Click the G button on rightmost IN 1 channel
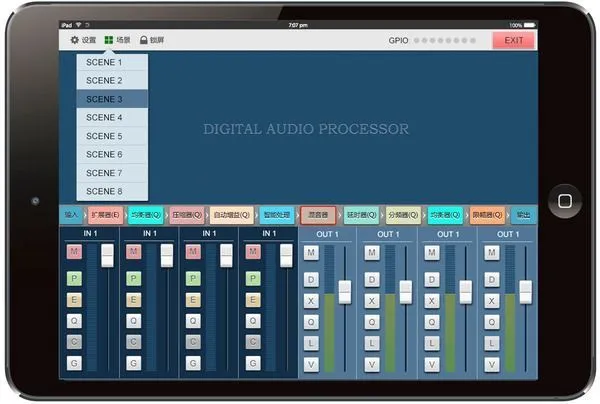The image size is (600, 404). click(251, 363)
